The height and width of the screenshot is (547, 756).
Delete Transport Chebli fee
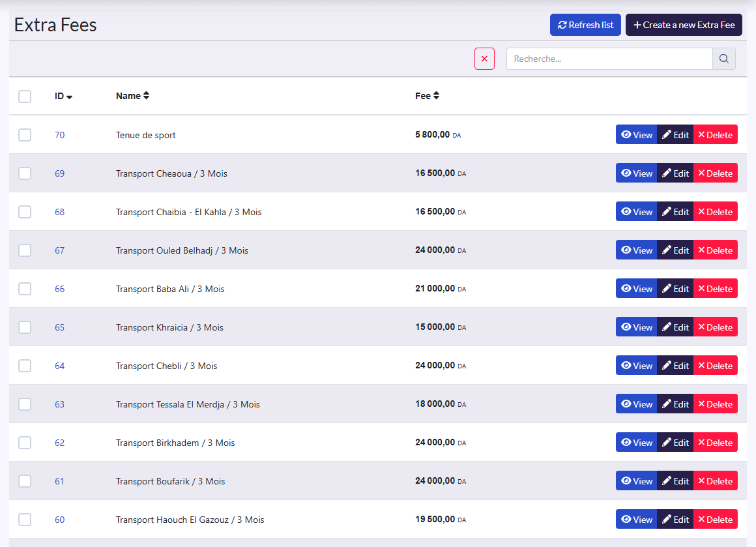(716, 365)
